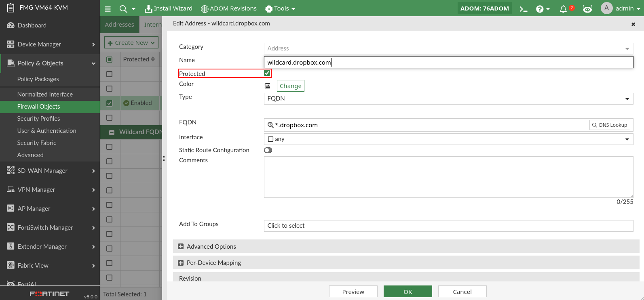Toggle the Static Route Configuration switch
644x300 pixels.
coord(268,150)
